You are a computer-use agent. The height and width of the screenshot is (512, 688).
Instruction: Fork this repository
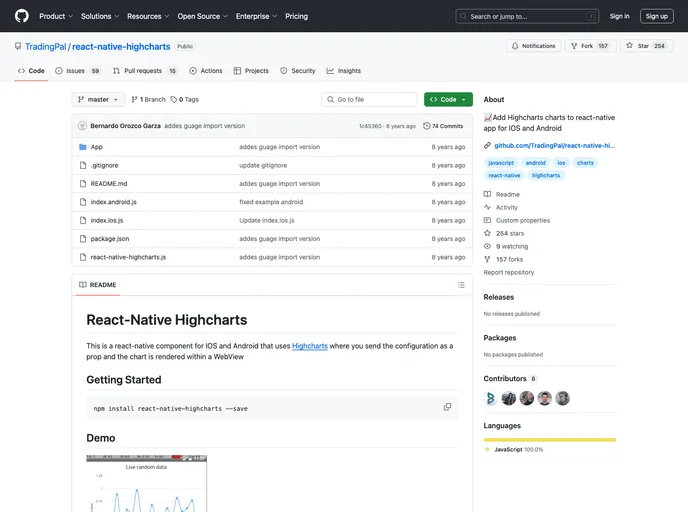591,46
